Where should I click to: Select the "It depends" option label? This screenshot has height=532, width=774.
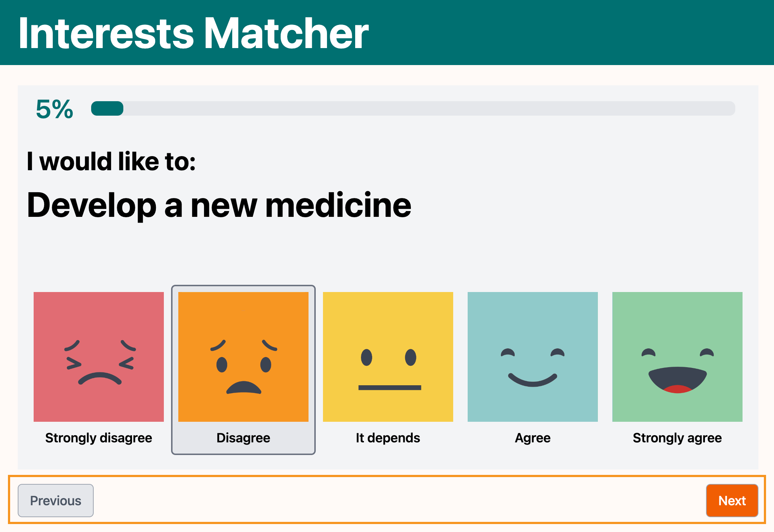tap(388, 438)
